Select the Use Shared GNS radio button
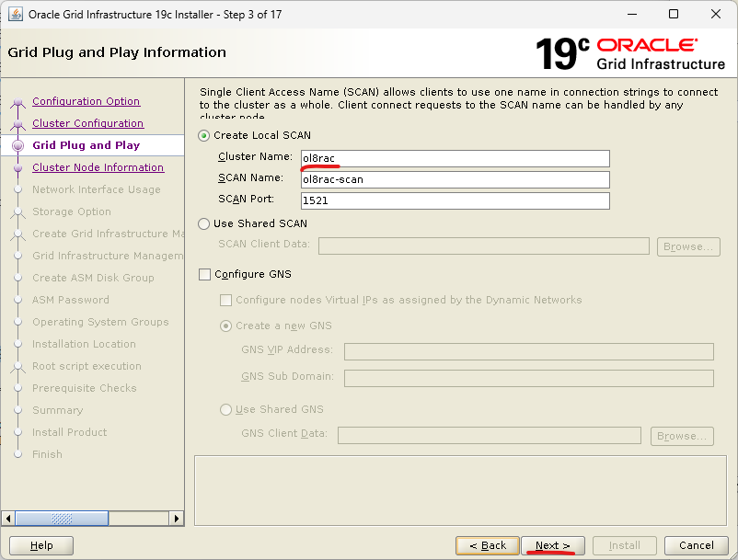Viewport: 738px width, 560px height. [226, 409]
